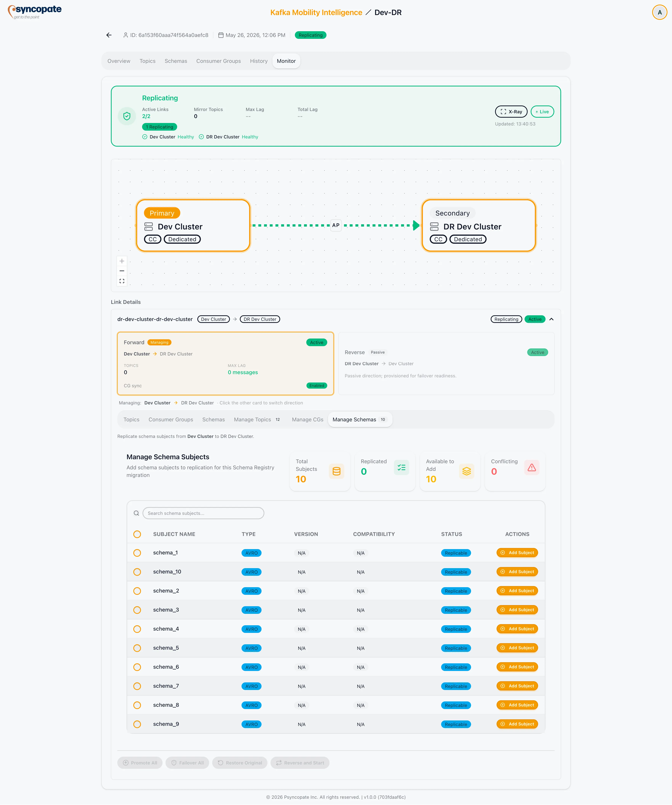Open the top Consumer Groups tab
The height and width of the screenshot is (805, 672).
pos(219,61)
